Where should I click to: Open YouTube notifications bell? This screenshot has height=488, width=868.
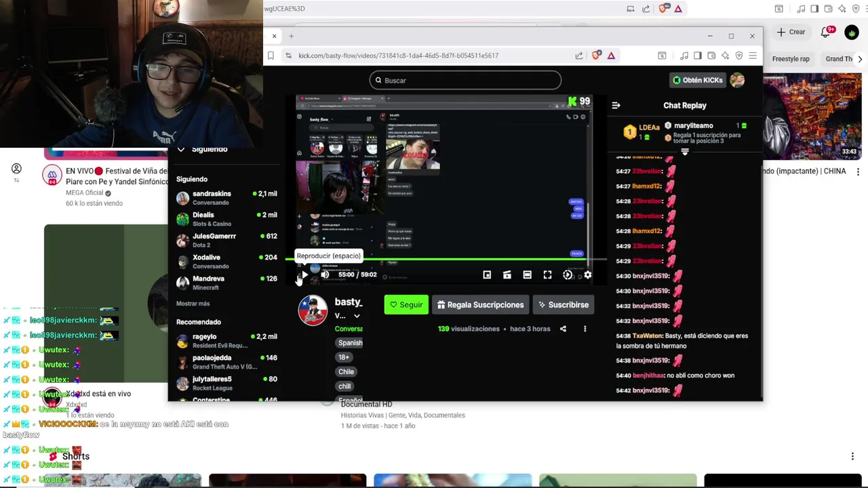click(x=827, y=32)
